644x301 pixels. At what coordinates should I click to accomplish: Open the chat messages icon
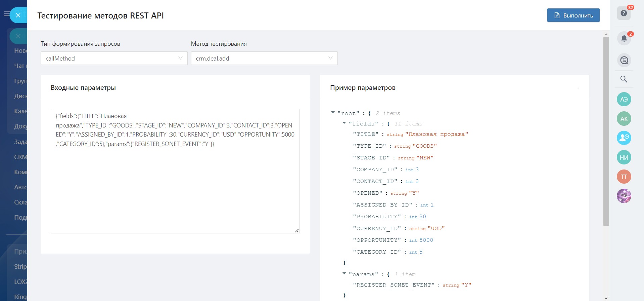[x=624, y=60]
